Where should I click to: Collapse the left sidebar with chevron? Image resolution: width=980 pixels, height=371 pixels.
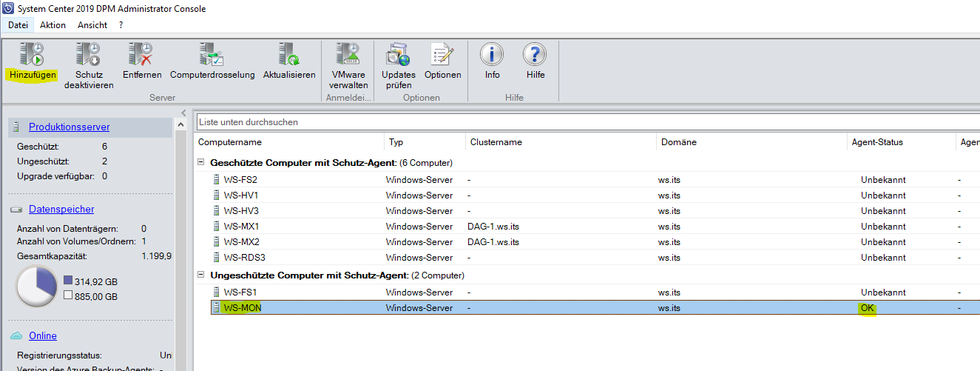pyautogui.click(x=184, y=113)
